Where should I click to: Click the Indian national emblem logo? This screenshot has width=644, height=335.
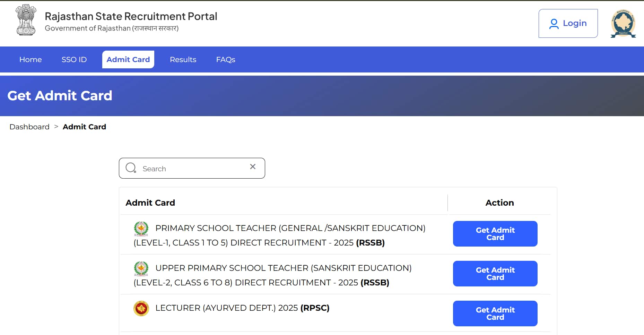click(26, 20)
